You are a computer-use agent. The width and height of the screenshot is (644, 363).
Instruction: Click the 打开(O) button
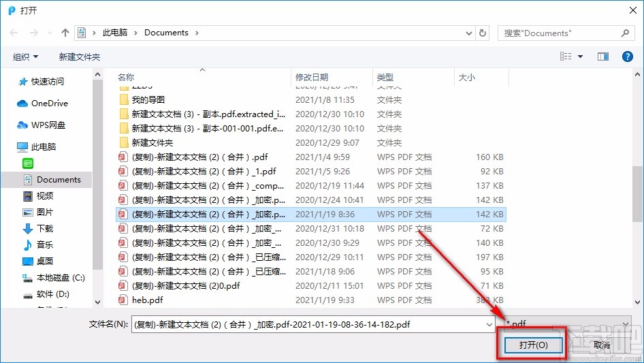(533, 345)
